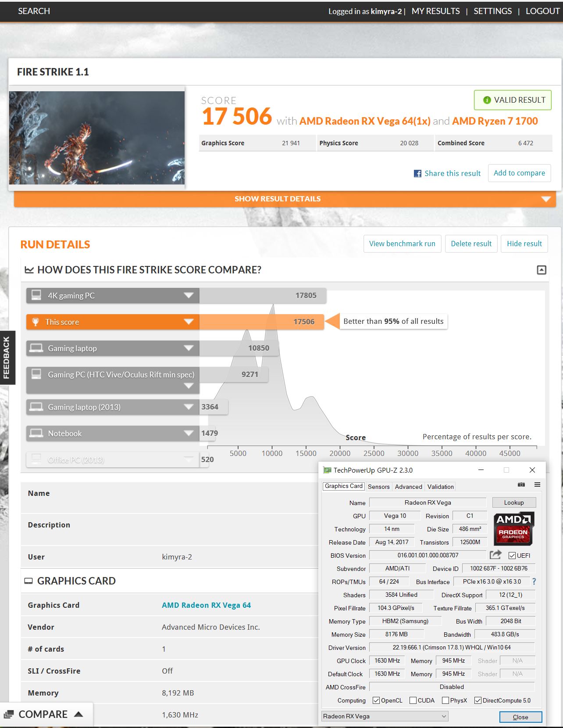Click the green Valid Result info icon
The image size is (563, 728).
click(x=487, y=100)
